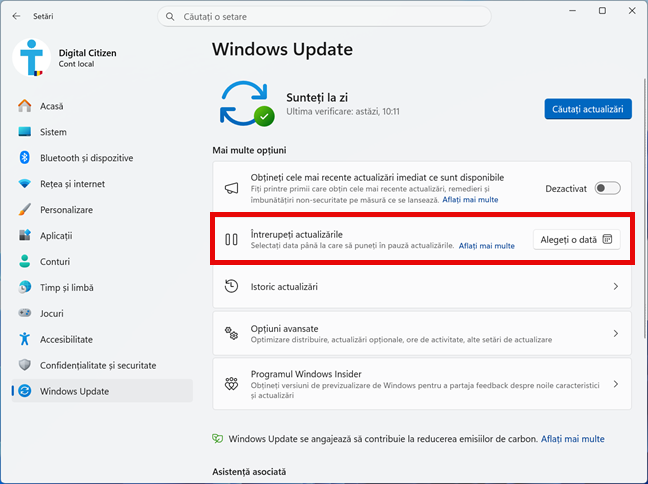
Task: Click Aflați mai multe under recent updates
Action: click(470, 200)
